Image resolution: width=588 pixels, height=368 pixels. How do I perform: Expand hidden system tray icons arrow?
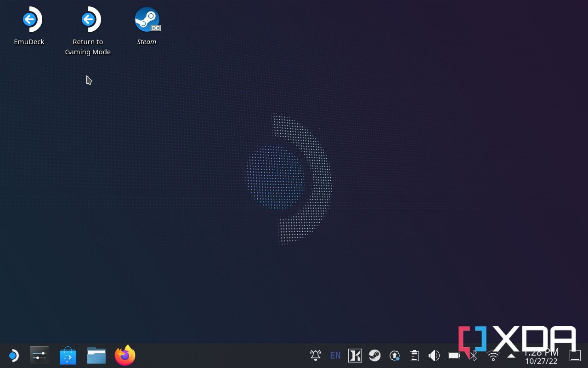pos(511,356)
